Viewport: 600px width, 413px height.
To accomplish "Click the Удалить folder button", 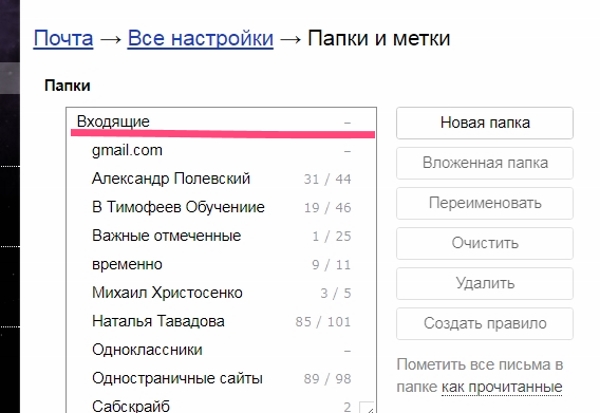I will (x=485, y=284).
